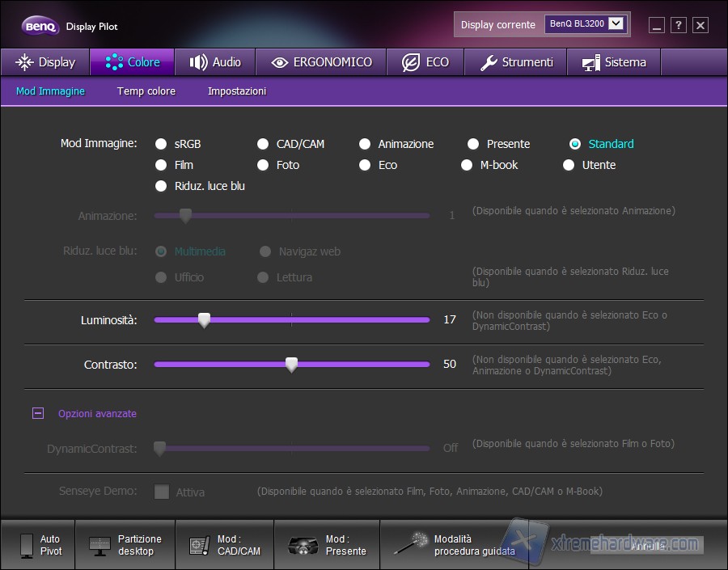Viewport: 728px width, 570px height.
Task: Switch to the Audio tab
Action: (214, 62)
